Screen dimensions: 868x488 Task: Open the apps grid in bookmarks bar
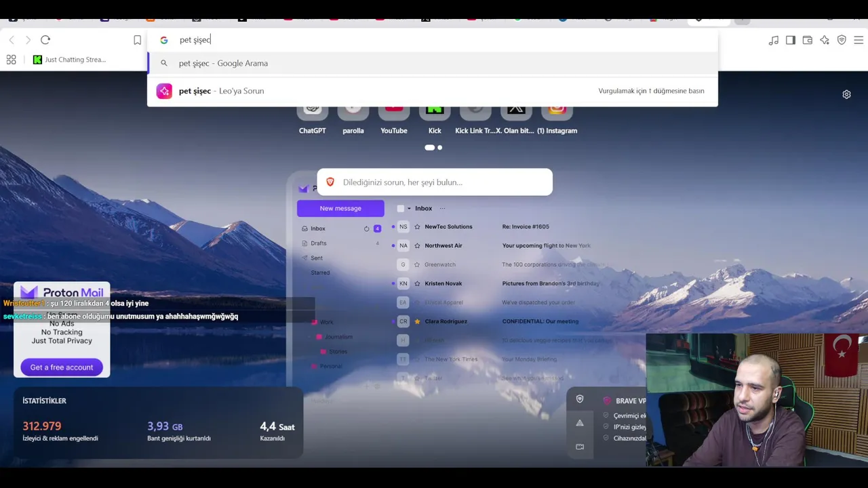tap(11, 60)
